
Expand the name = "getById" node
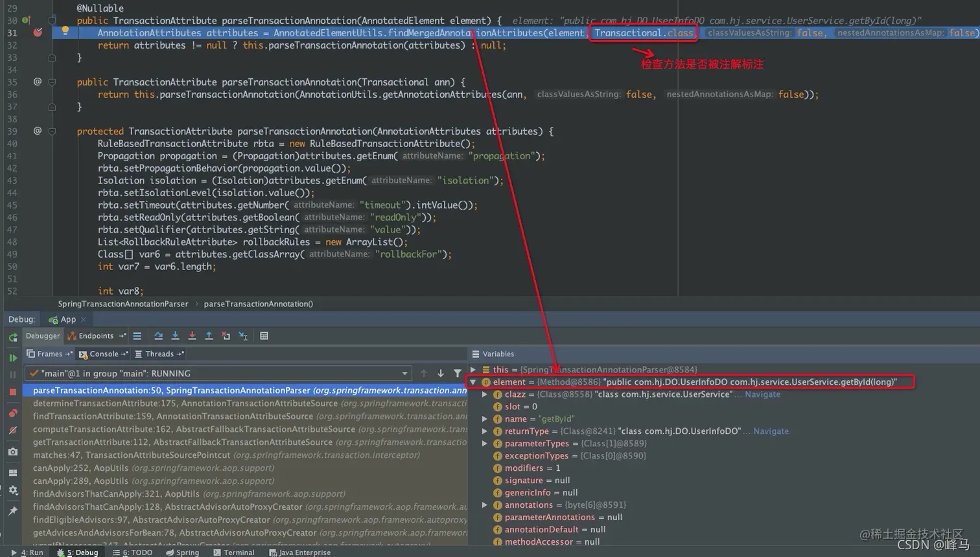(x=485, y=418)
